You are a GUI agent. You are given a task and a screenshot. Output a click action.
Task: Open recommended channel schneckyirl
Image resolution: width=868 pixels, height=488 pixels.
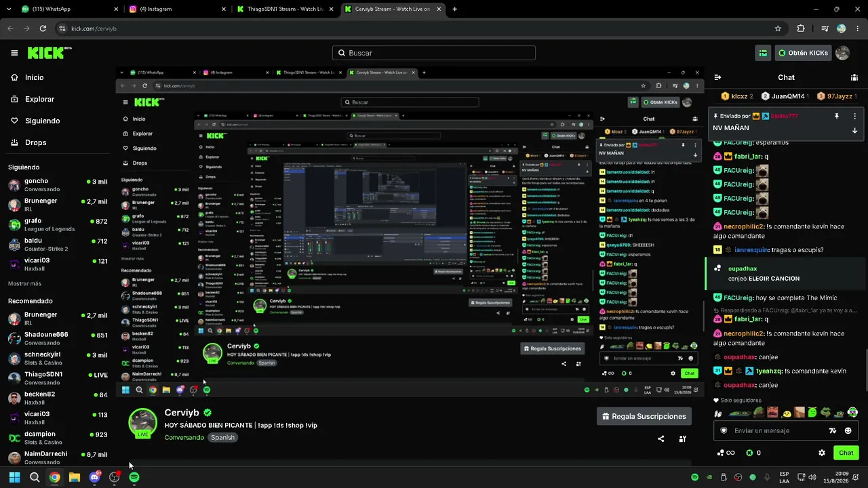pos(57,358)
